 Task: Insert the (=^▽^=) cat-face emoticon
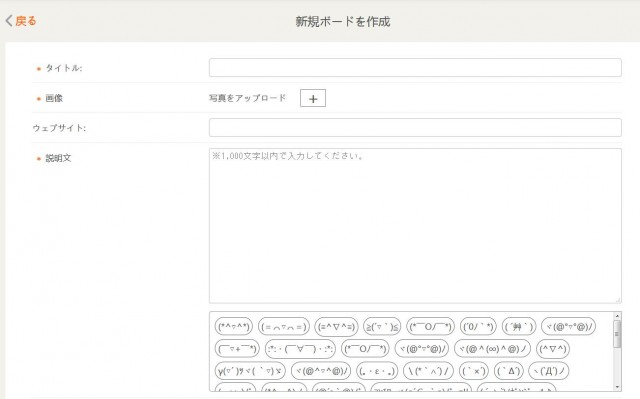pyautogui.click(x=336, y=326)
